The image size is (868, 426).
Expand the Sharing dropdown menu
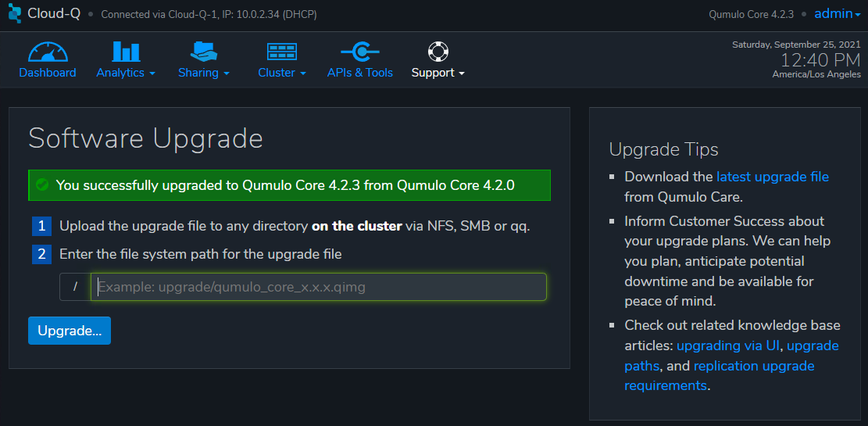(x=204, y=73)
